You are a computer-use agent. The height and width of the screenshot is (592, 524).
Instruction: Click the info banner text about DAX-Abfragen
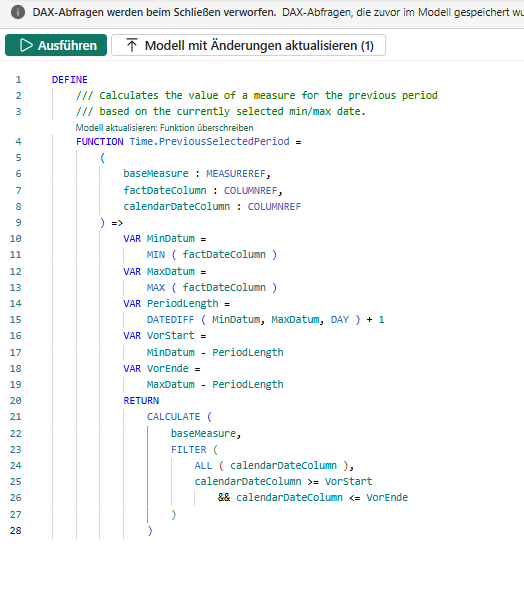pyautogui.click(x=278, y=12)
